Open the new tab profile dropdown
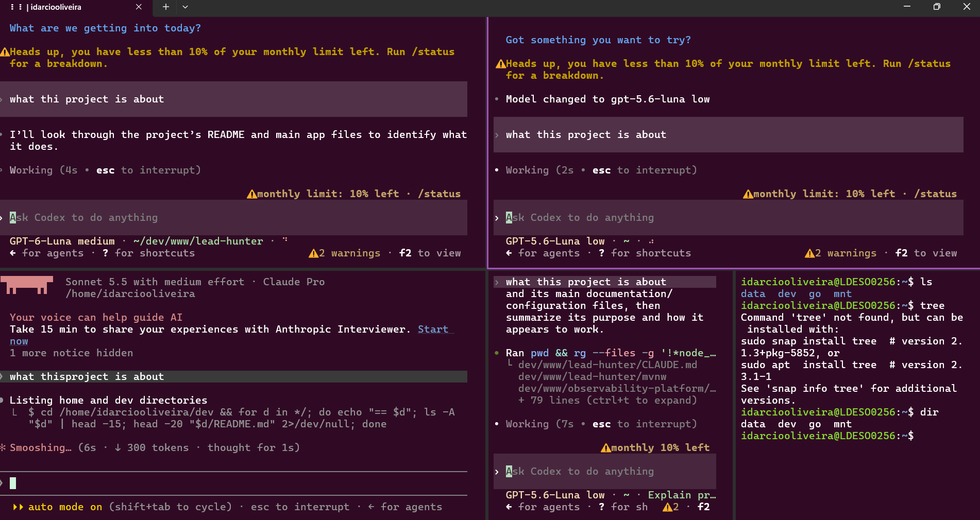This screenshot has width=980, height=520. tap(185, 7)
